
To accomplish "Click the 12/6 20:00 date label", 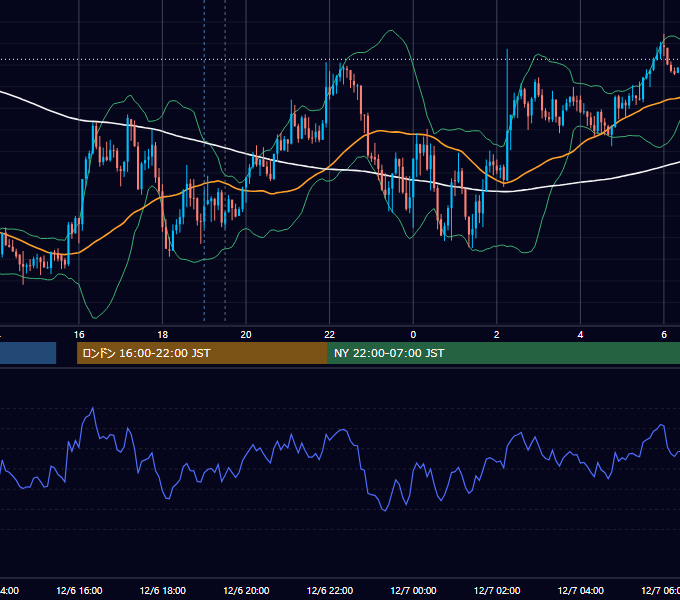I will pyautogui.click(x=246, y=590).
